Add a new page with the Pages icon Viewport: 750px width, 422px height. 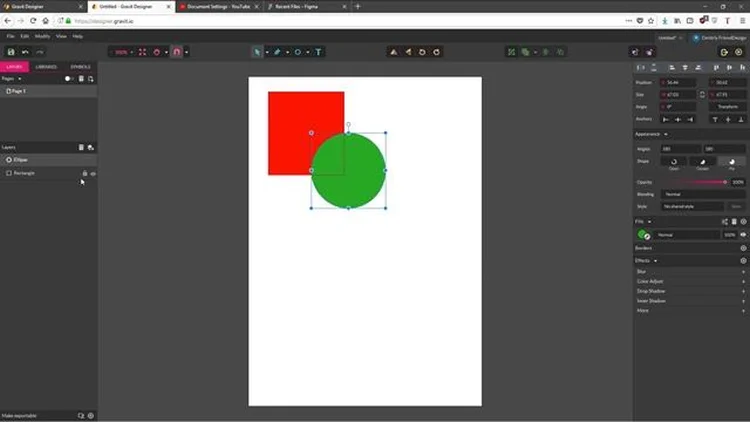(x=90, y=78)
